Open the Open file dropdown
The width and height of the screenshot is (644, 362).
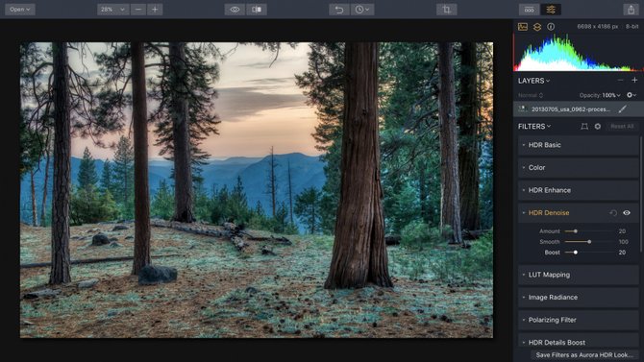tap(20, 9)
